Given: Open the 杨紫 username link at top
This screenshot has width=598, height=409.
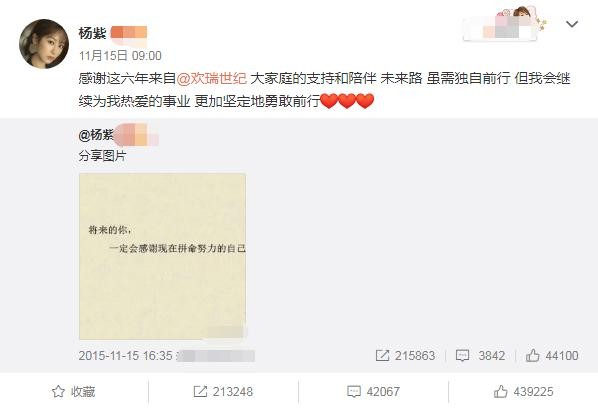Looking at the screenshot, I should (92, 33).
